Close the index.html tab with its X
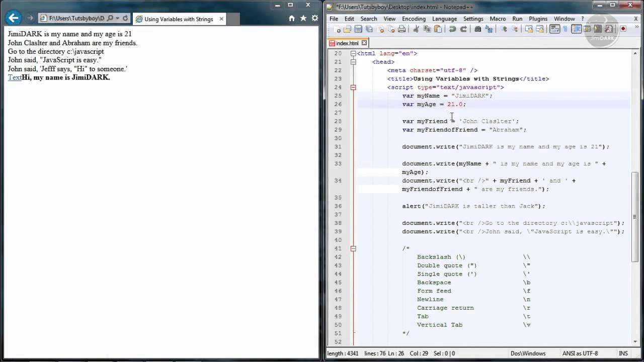 click(364, 43)
